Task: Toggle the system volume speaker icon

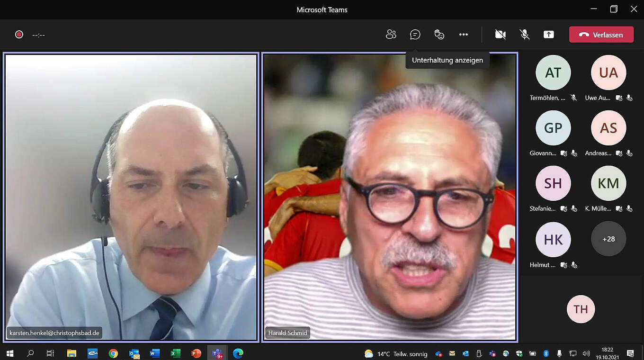Action: click(586, 353)
